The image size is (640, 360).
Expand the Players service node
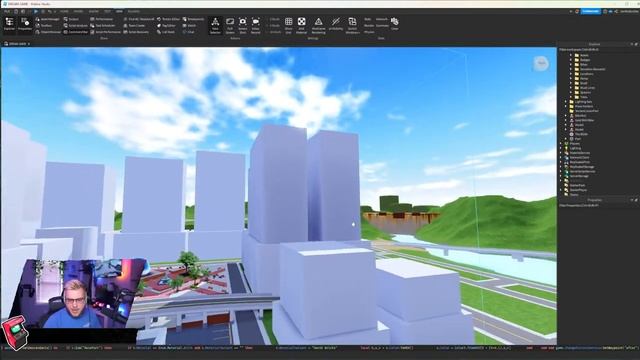561,144
